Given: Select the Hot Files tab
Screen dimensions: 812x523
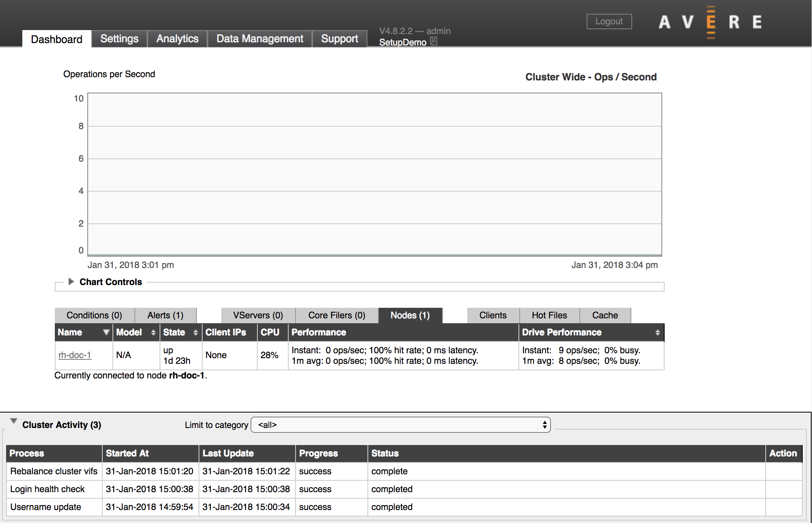Looking at the screenshot, I should point(550,316).
